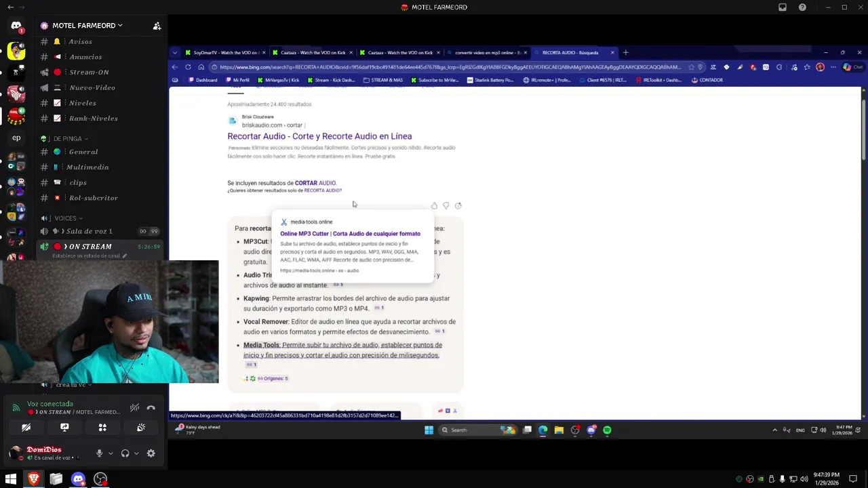Toggle Discord noise suppression icon
868x488 pixels.
click(134, 408)
